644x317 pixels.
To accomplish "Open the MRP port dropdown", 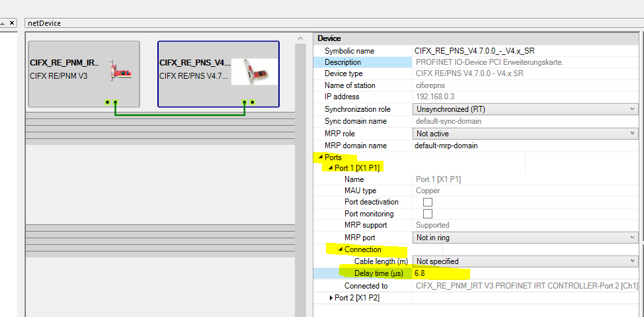I will coord(525,237).
